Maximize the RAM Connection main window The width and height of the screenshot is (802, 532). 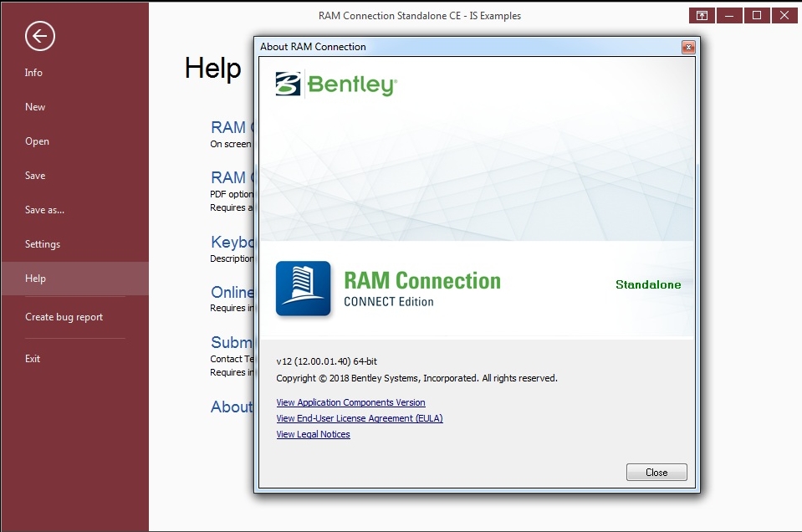tap(757, 15)
